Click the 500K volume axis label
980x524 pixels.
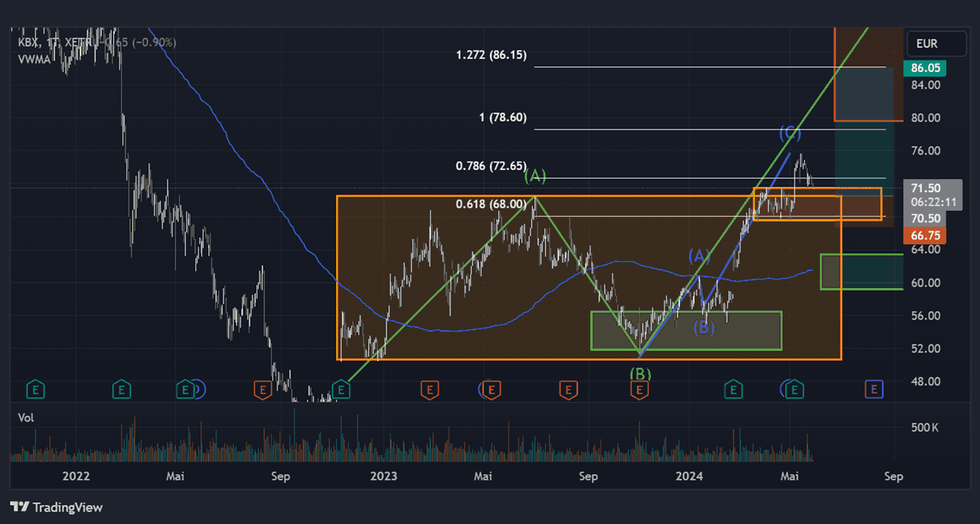click(x=925, y=427)
